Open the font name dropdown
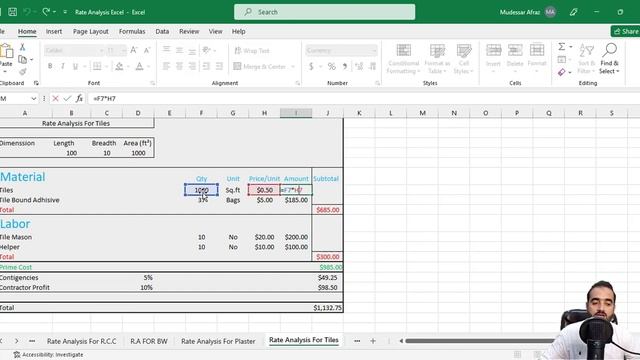640x360 pixels. pyautogui.click(x=102, y=51)
